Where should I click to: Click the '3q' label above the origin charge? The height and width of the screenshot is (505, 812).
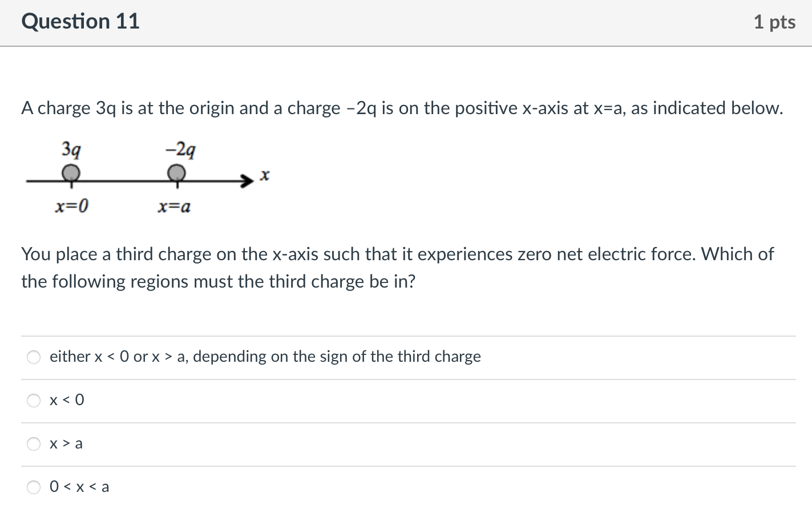point(71,150)
